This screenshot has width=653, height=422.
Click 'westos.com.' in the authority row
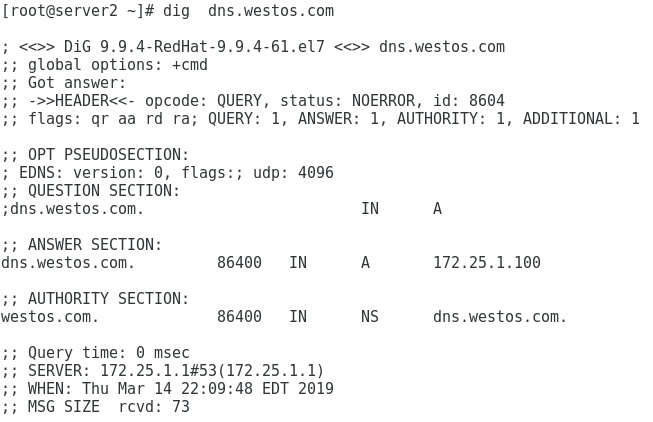coord(50,317)
